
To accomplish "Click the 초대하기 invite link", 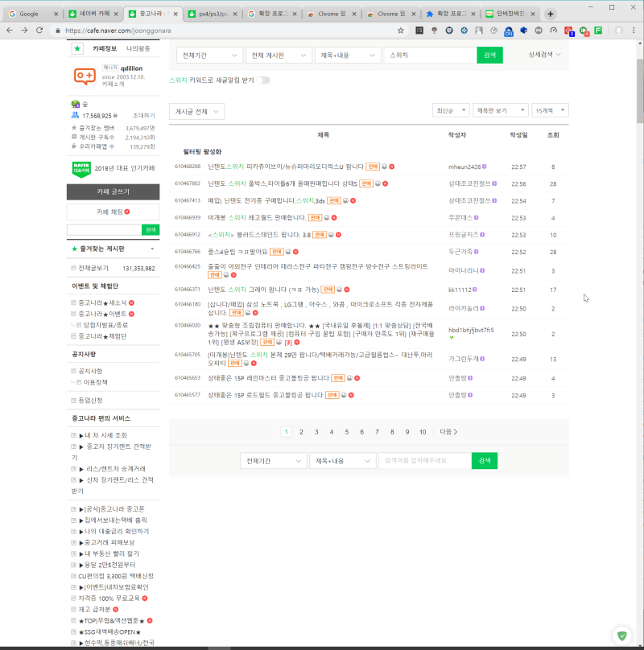I will point(143,116).
